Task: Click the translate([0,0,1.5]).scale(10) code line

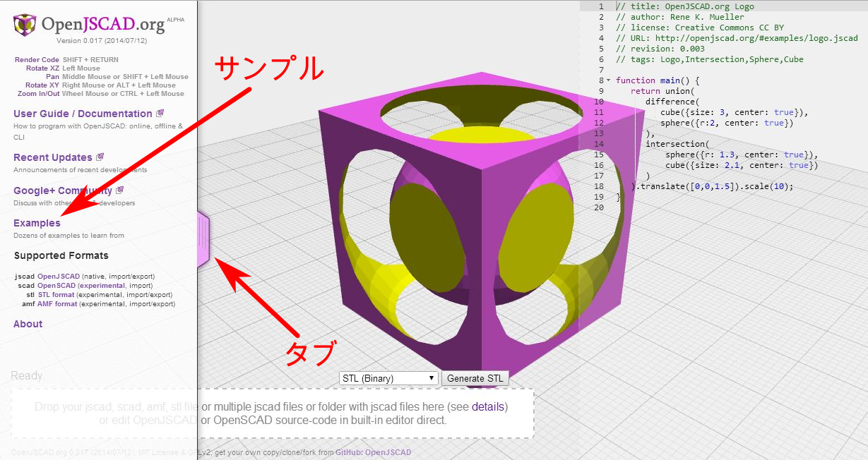Action: click(712, 186)
